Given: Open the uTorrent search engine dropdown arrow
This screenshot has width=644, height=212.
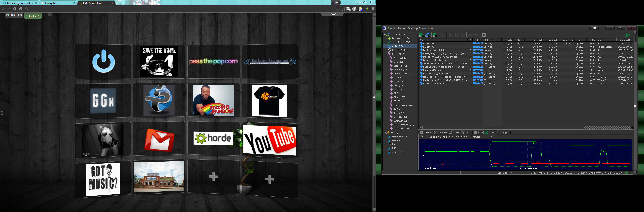Looking at the screenshot, I should 632,35.
